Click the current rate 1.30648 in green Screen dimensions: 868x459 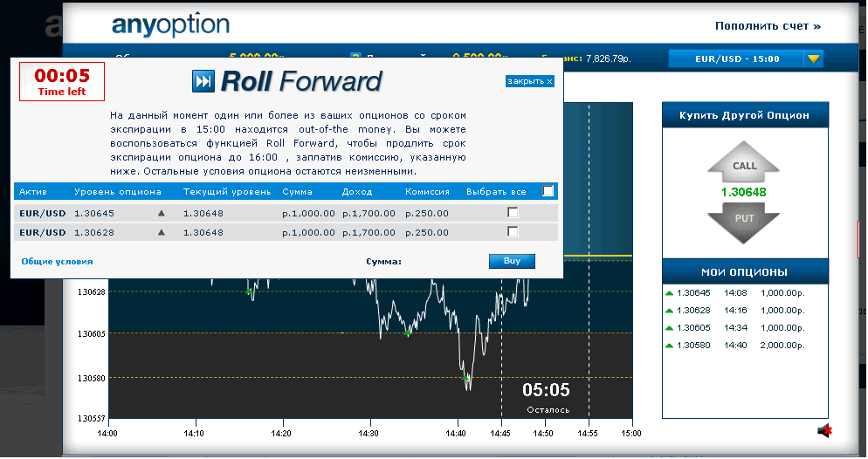(743, 193)
